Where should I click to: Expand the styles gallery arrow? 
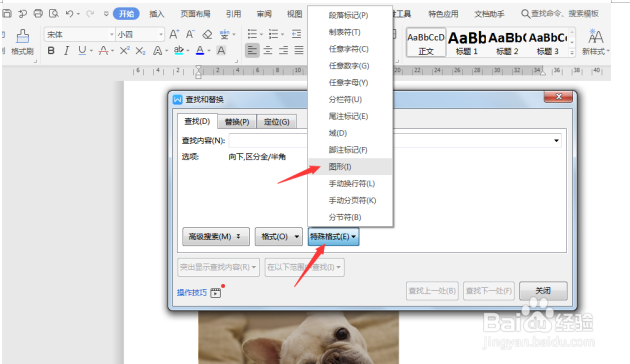[x=572, y=53]
